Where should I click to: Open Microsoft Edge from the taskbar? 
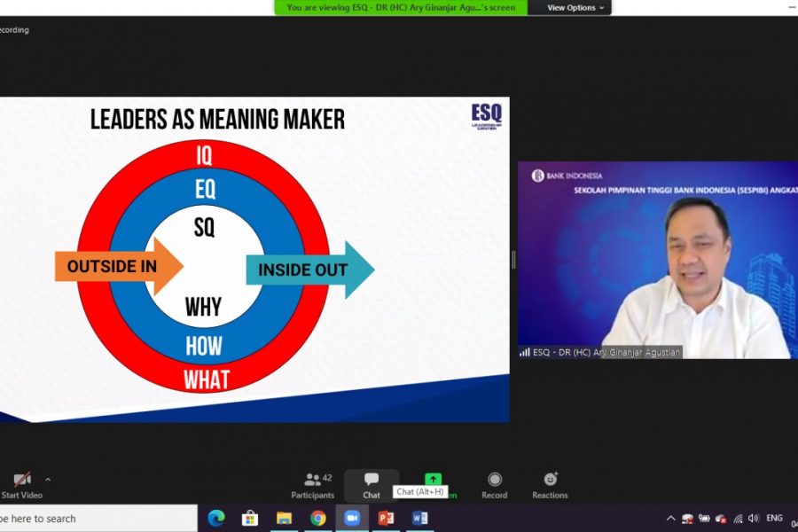point(216,518)
